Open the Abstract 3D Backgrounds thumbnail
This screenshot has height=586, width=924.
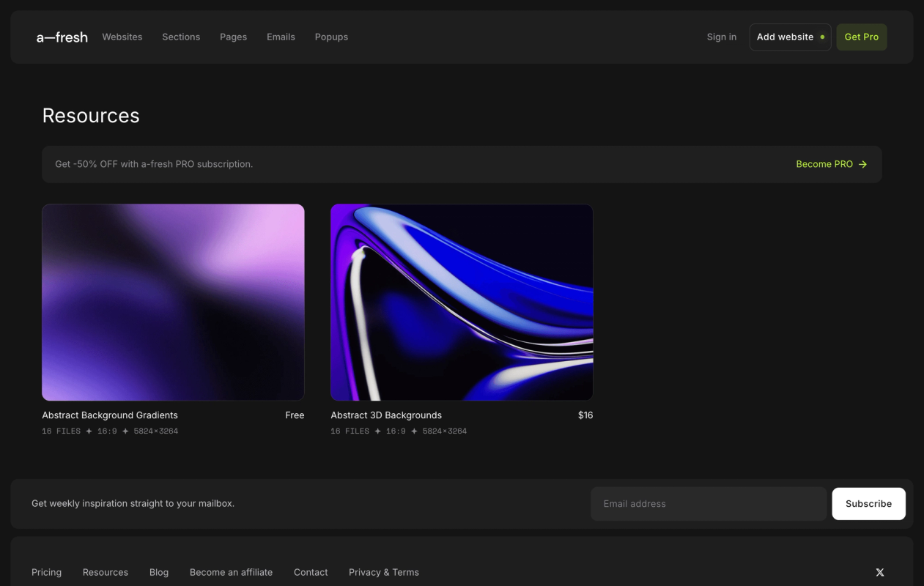(462, 302)
